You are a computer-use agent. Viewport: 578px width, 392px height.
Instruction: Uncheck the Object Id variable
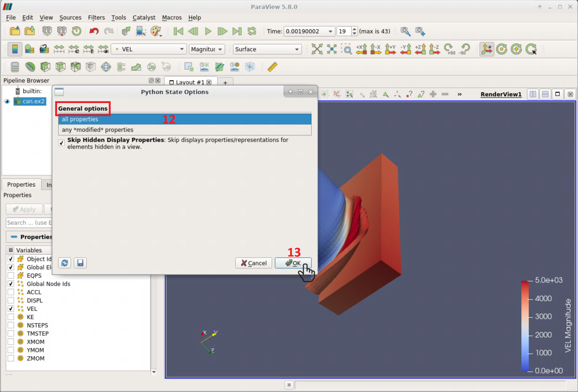coord(11,259)
